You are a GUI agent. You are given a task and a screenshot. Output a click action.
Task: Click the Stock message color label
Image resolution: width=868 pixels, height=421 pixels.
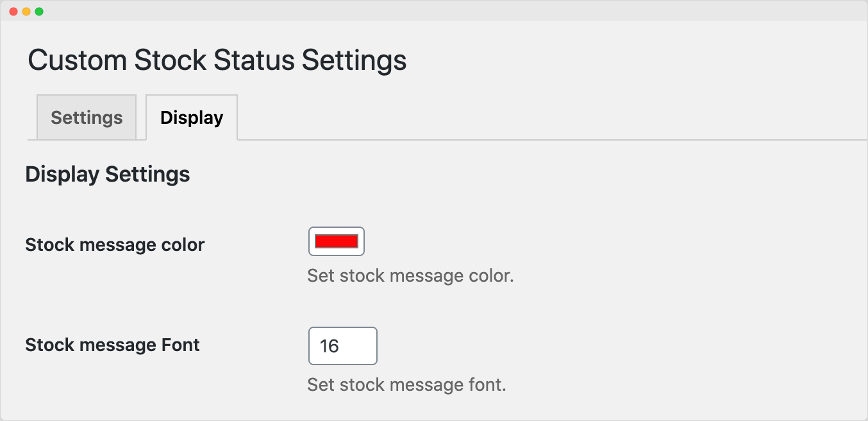click(x=115, y=245)
